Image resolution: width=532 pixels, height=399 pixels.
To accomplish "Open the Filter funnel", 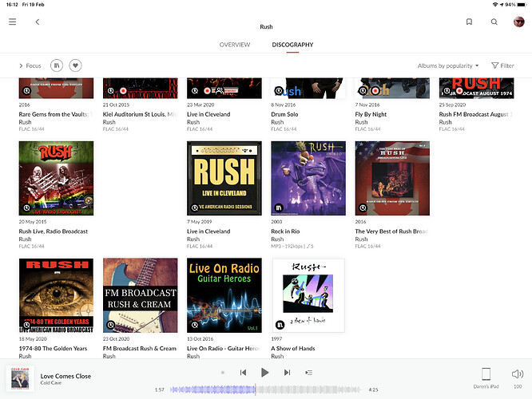I will [502, 65].
